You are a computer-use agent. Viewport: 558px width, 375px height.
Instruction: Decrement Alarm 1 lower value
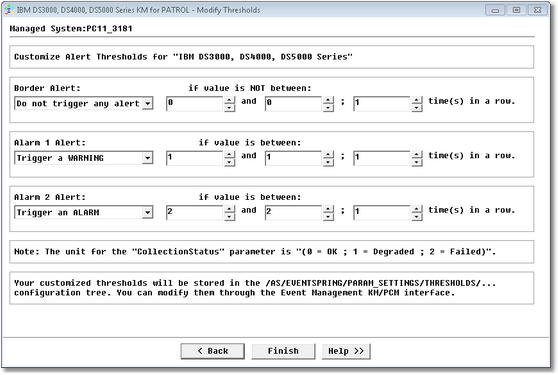click(x=230, y=162)
